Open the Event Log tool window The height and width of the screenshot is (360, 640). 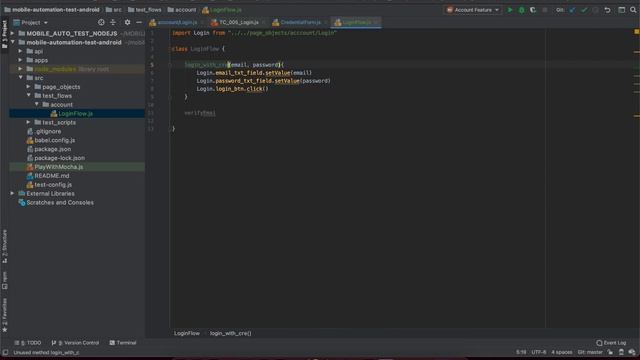(611, 343)
